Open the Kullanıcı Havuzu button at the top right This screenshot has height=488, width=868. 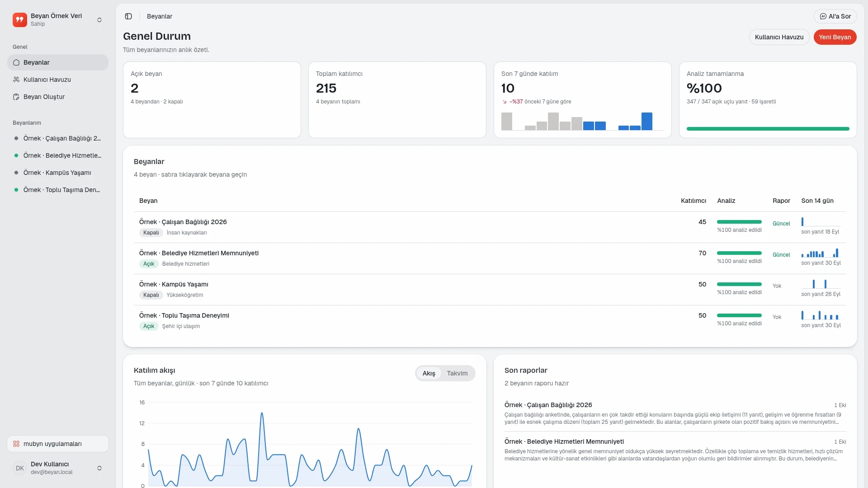pyautogui.click(x=779, y=37)
